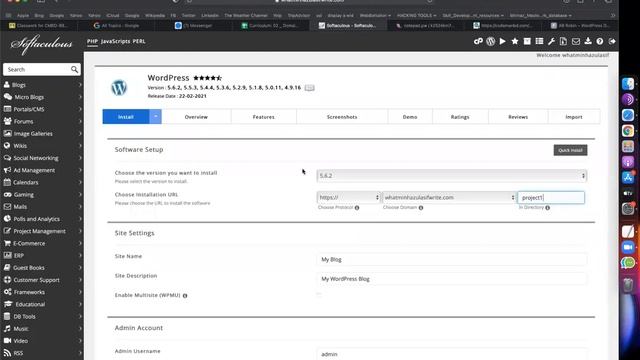Open the cPanel icon in the top toolbar
The image size is (640, 360).
click(478, 41)
